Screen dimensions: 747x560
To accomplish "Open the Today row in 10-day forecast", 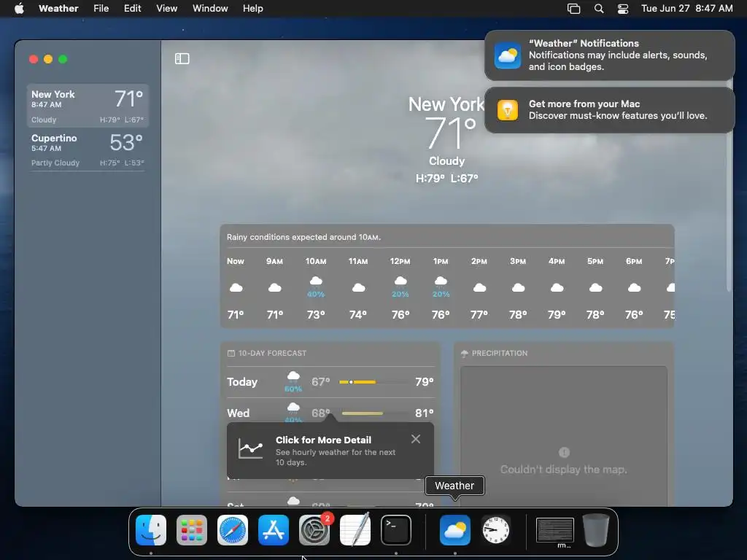I will [330, 382].
